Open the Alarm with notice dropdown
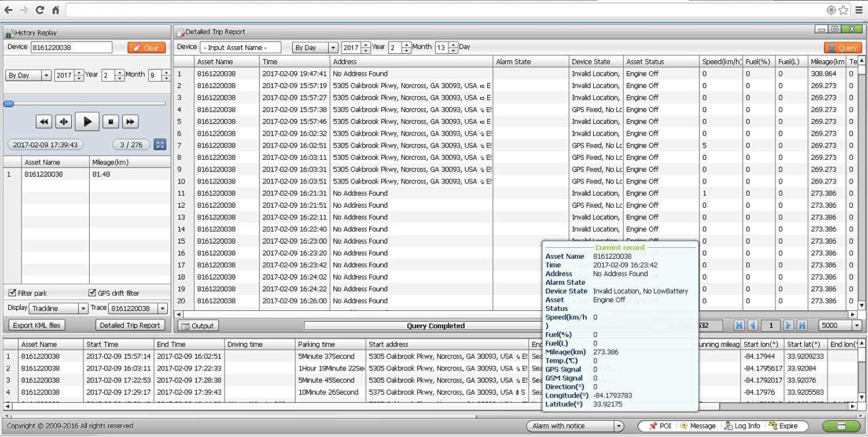Viewport: 868px width, 437px height. click(619, 426)
